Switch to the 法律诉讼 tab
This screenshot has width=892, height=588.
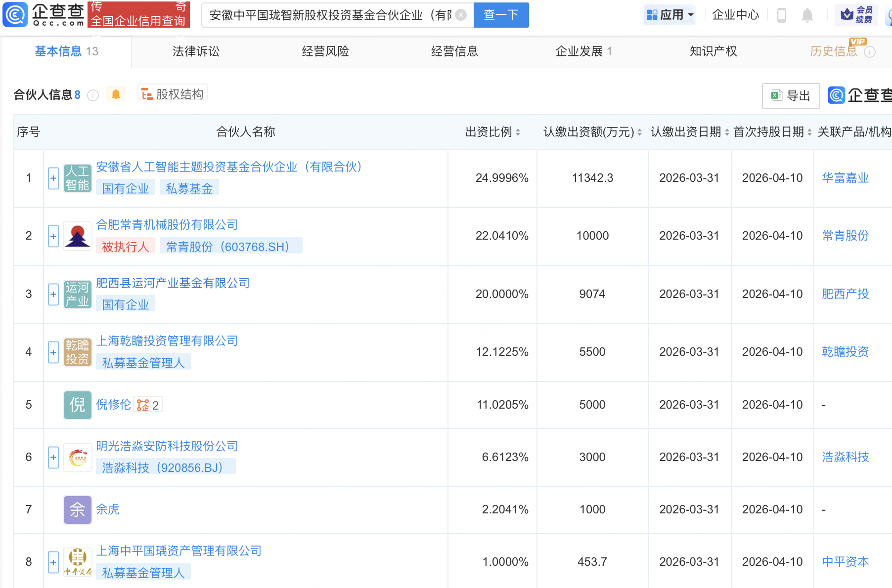coord(196,51)
